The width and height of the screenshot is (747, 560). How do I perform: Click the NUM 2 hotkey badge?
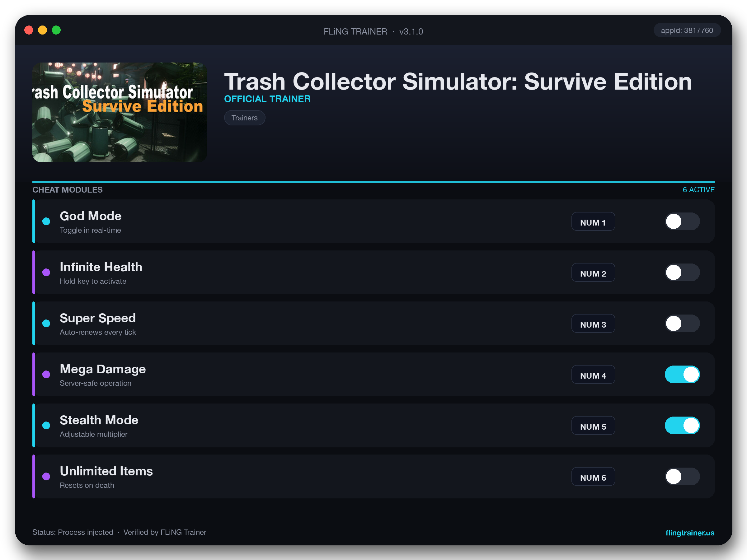(593, 273)
